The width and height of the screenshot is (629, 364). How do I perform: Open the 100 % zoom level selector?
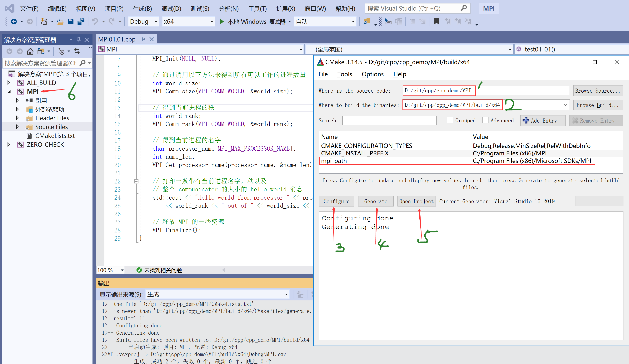pos(122,270)
